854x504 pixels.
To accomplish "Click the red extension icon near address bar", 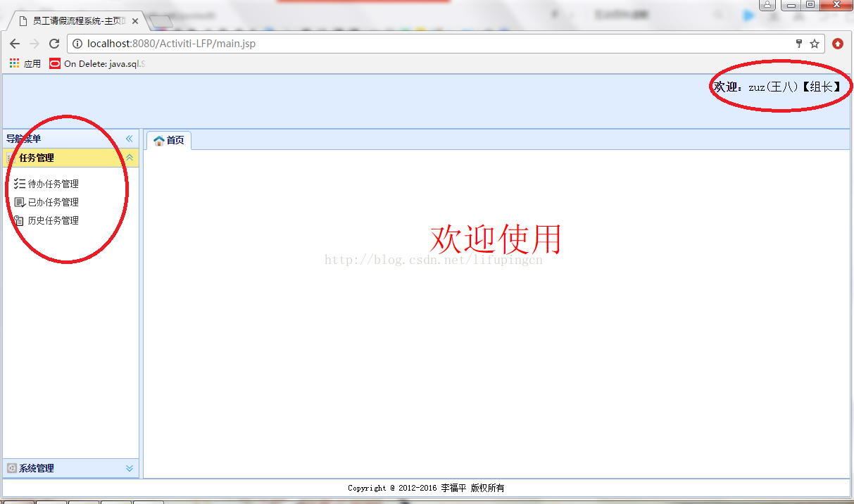I will [837, 43].
